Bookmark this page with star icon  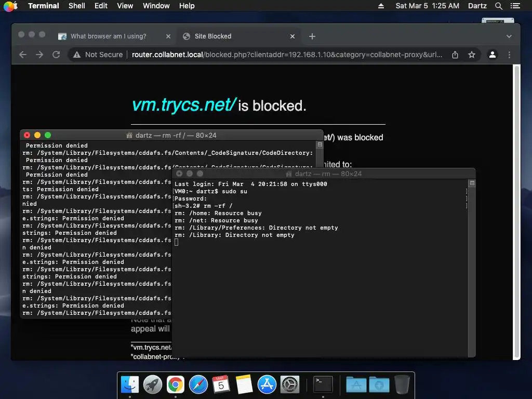pos(472,55)
